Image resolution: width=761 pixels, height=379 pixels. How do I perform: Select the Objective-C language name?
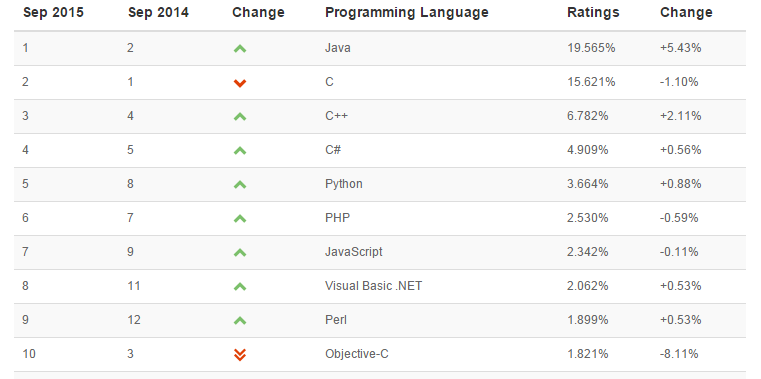[x=357, y=354]
